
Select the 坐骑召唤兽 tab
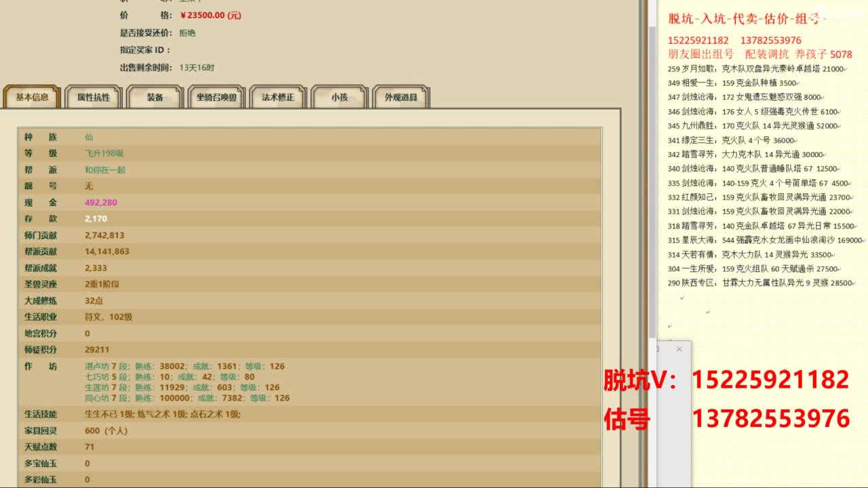[216, 97]
